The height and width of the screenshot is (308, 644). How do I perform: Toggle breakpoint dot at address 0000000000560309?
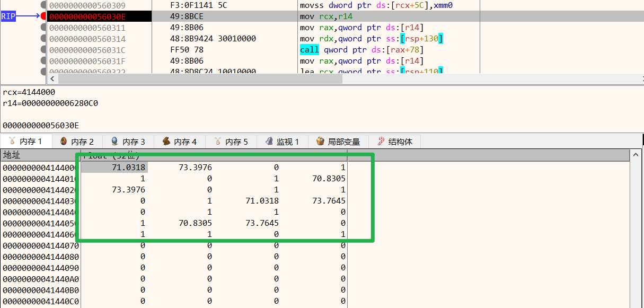click(43, 5)
